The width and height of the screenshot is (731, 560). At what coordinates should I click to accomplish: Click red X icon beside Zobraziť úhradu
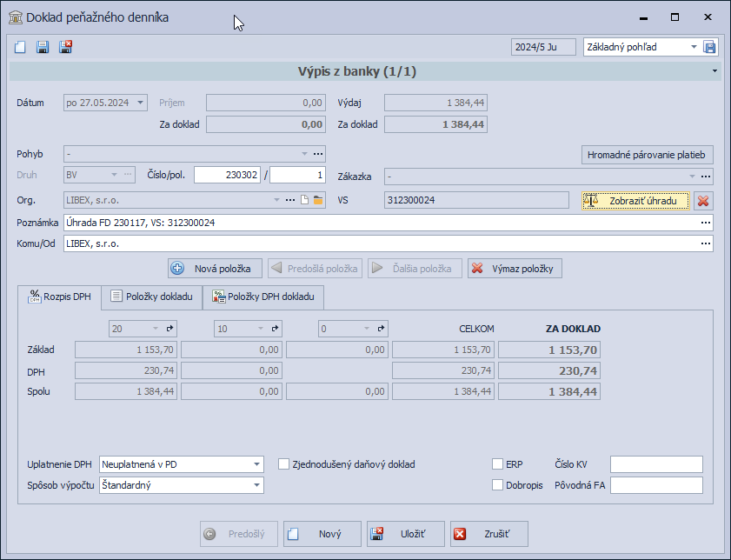click(703, 201)
